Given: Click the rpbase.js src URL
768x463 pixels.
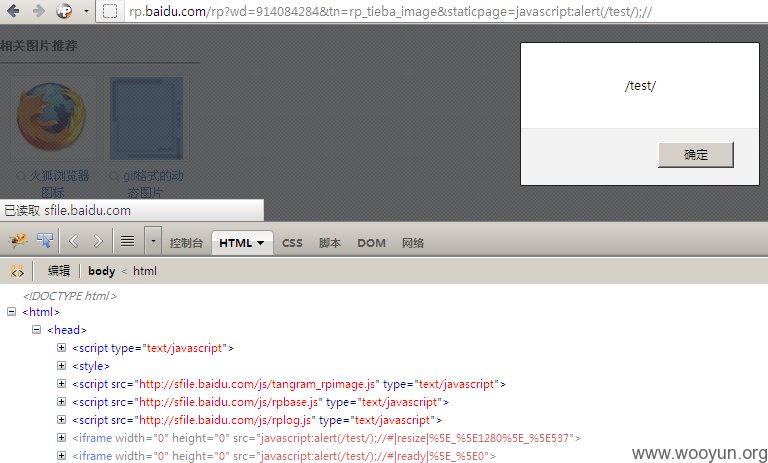Looking at the screenshot, I should point(229,402).
